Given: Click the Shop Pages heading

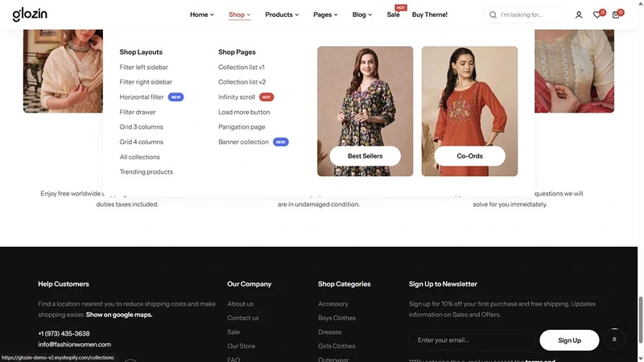Looking at the screenshot, I should 237,52.
